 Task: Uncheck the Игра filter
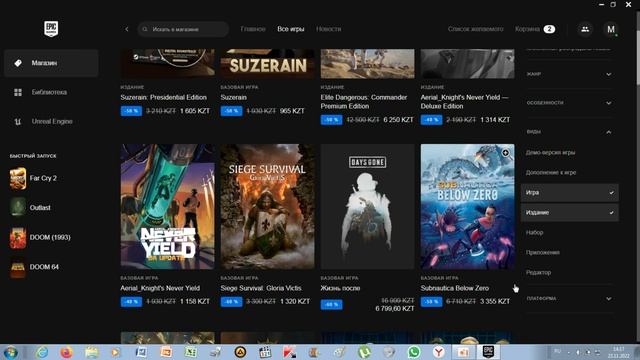click(569, 192)
